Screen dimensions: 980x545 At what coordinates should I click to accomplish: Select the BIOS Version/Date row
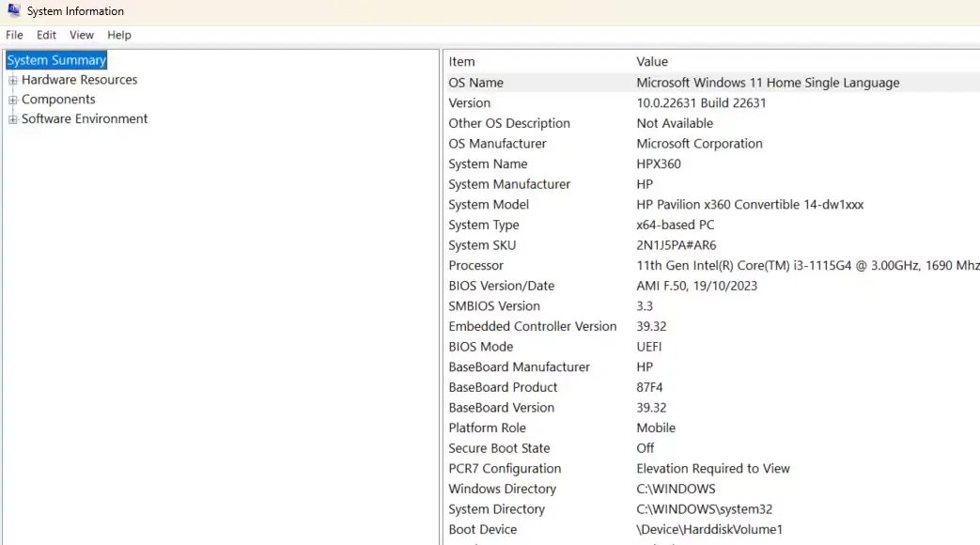564,286
